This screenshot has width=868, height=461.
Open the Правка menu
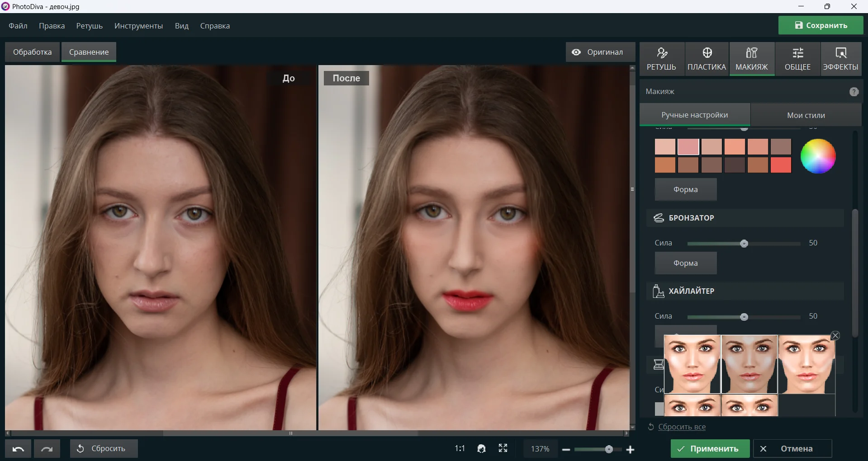click(x=52, y=26)
